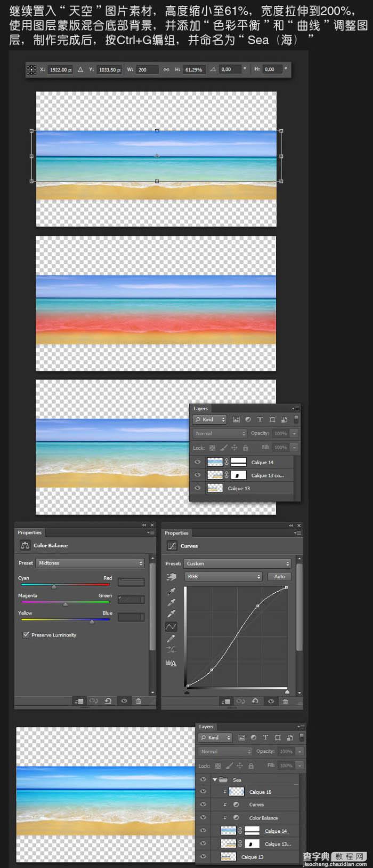The image size is (373, 868).
Task: Open Normal blend mode dropdown in the upper Layers panel
Action: 220,433
